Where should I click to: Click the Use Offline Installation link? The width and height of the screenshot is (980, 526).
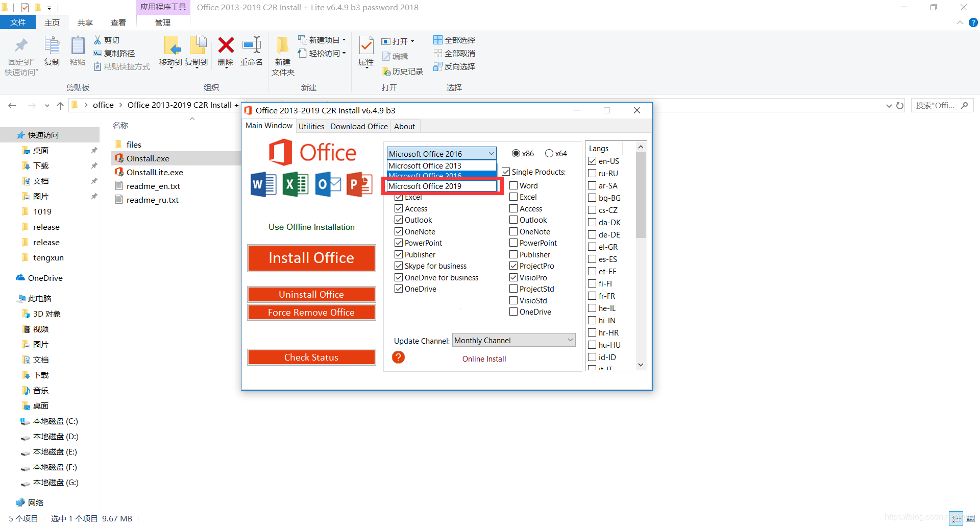click(311, 227)
